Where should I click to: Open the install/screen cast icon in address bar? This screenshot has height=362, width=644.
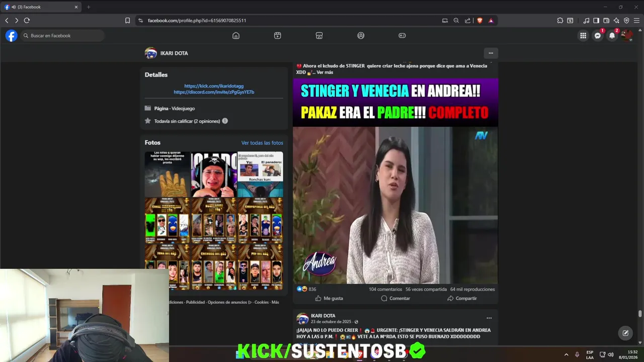[x=445, y=21]
